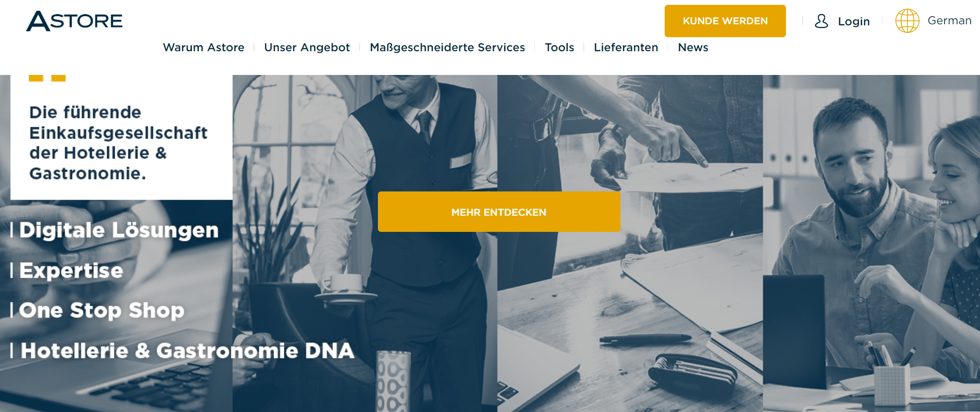The image size is (980, 412).
Task: Open the Warum Astore menu
Action: point(204,47)
